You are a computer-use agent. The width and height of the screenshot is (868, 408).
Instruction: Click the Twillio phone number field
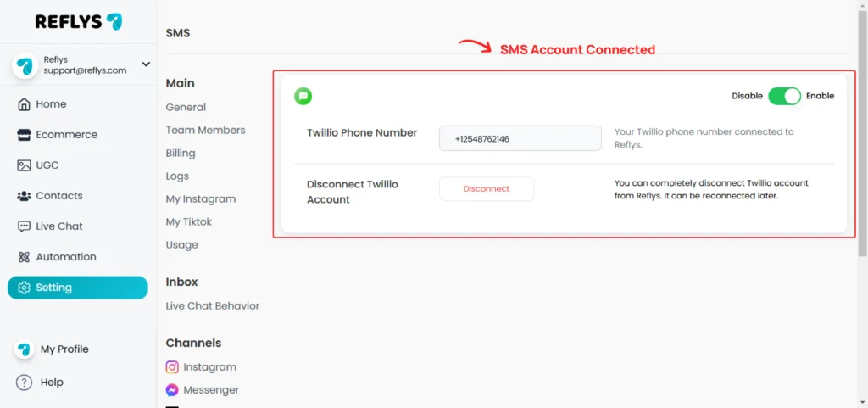[x=520, y=138]
